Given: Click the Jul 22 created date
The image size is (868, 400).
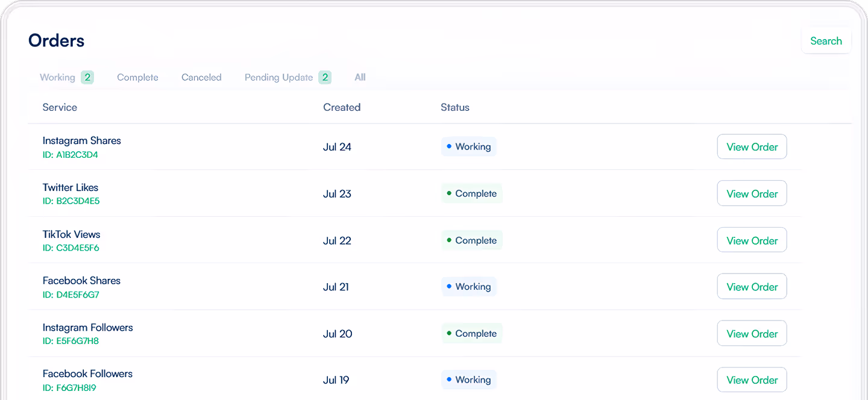Looking at the screenshot, I should 337,241.
